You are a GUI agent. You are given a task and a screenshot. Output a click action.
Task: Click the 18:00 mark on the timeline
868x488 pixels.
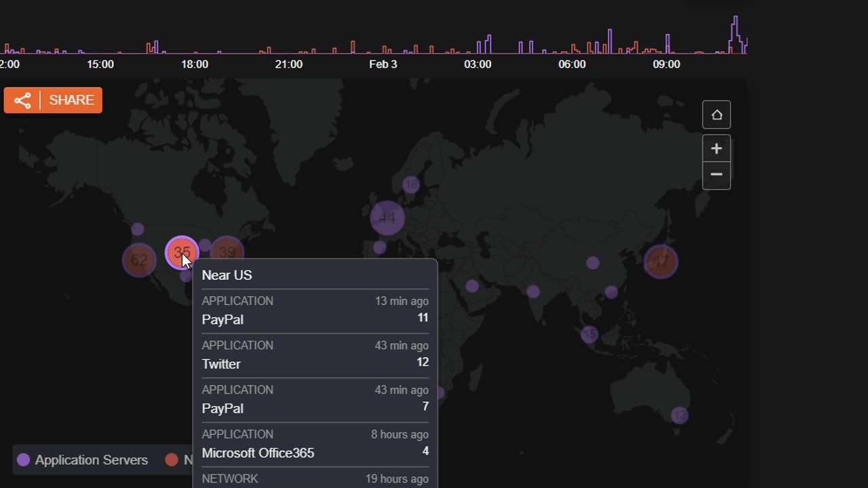coord(195,64)
